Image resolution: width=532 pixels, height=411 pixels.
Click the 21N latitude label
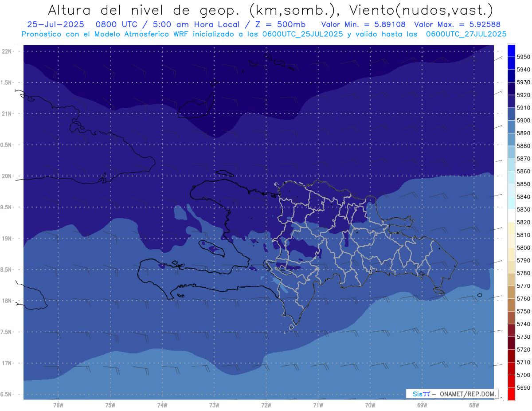[8, 114]
